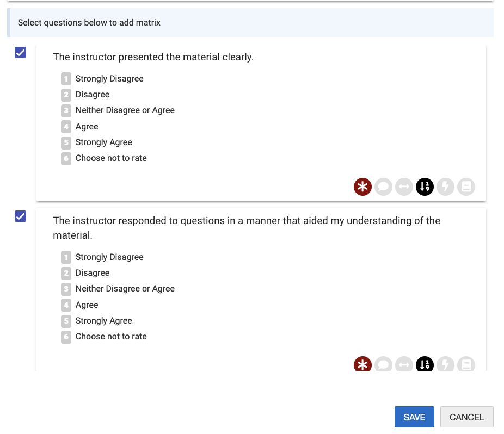The width and height of the screenshot is (504, 434).
Task: Click the red required asterisk icon on second question
Action: coord(362,364)
